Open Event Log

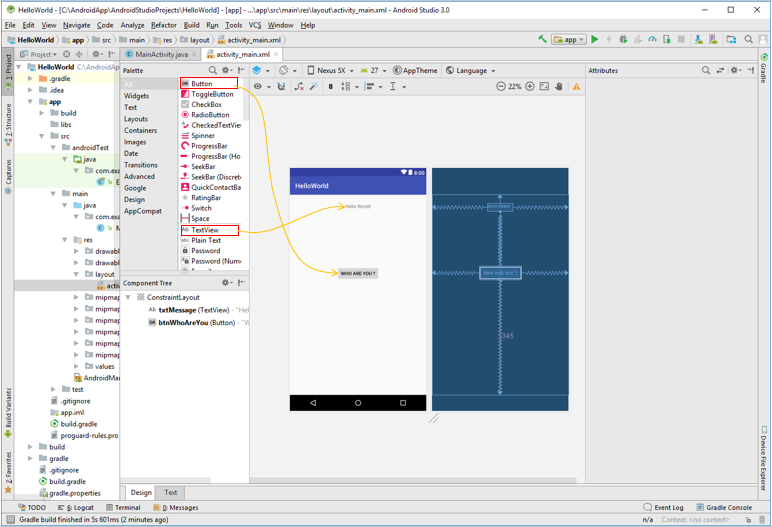pyautogui.click(x=663, y=507)
